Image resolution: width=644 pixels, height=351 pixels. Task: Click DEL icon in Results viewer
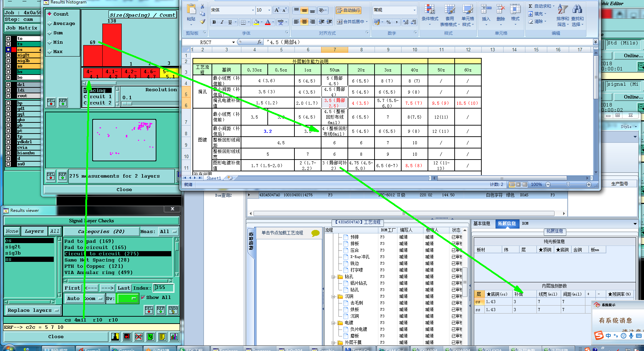pos(148,310)
